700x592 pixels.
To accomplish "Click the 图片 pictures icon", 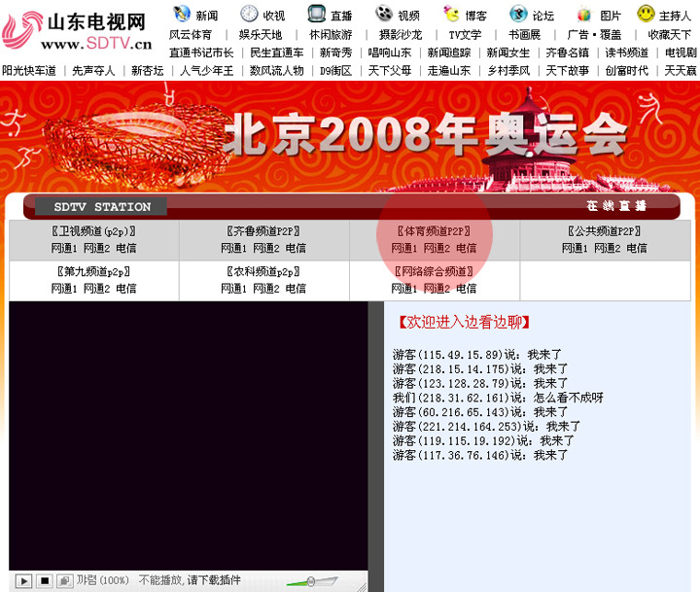I will click(x=584, y=15).
